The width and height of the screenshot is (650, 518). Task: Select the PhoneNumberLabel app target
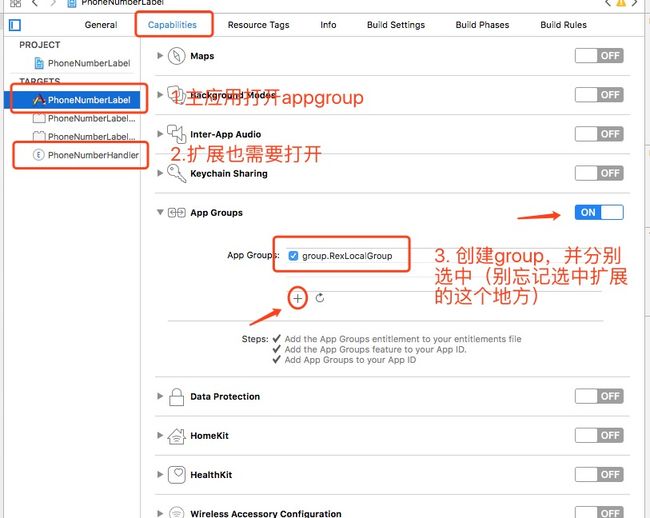pyautogui.click(x=72, y=100)
